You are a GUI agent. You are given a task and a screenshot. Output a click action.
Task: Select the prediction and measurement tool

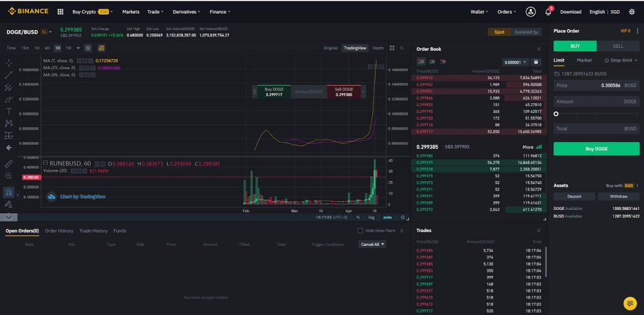9,136
